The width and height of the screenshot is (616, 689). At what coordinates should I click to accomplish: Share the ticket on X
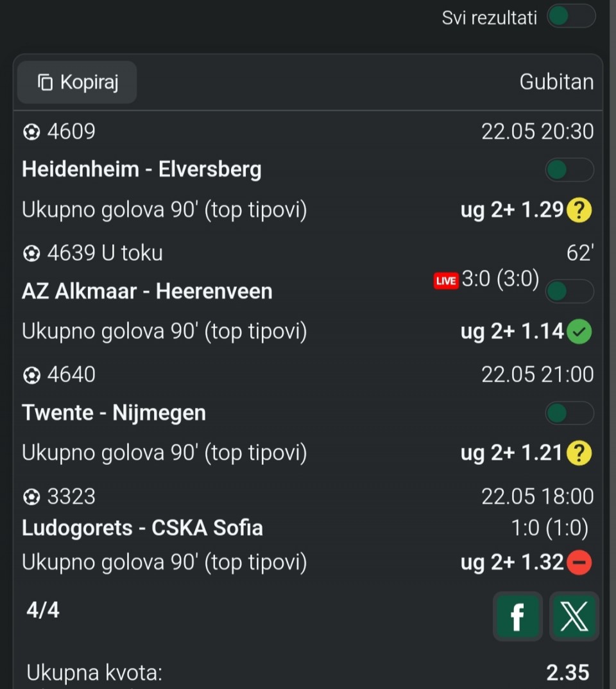(x=574, y=616)
